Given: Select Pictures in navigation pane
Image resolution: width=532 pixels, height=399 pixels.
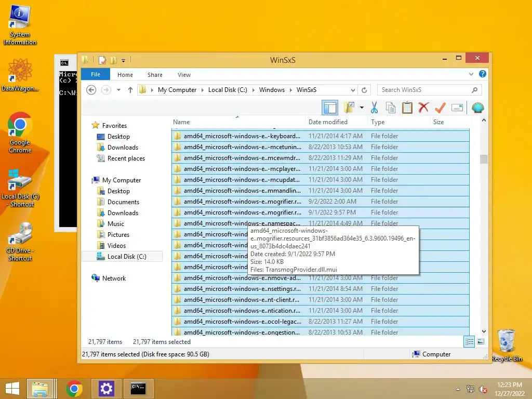Looking at the screenshot, I should click(x=118, y=235).
